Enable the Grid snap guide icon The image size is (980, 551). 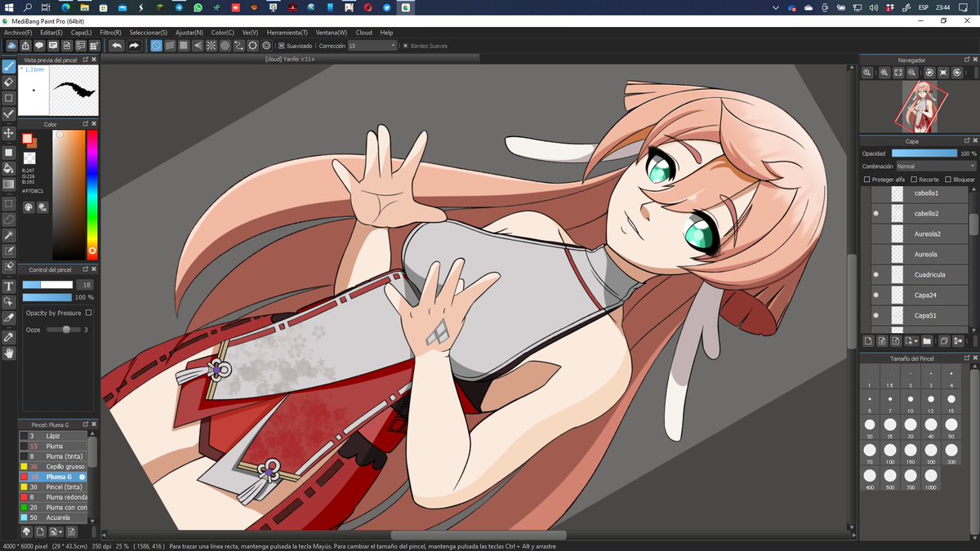(184, 46)
